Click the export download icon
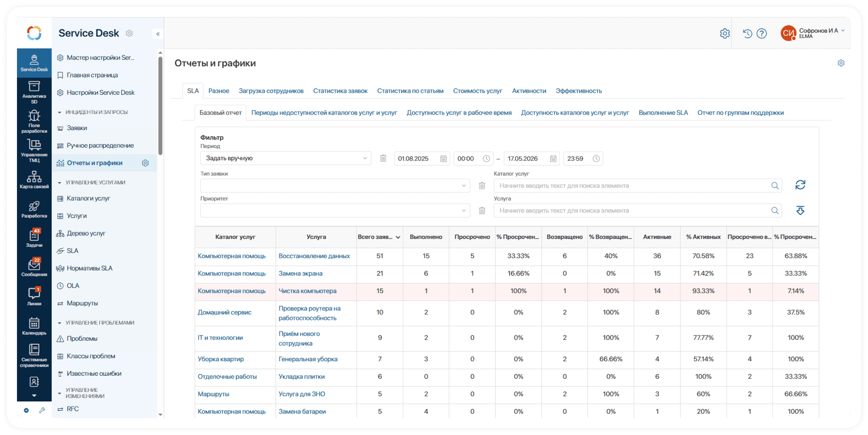868x435 pixels. [800, 210]
